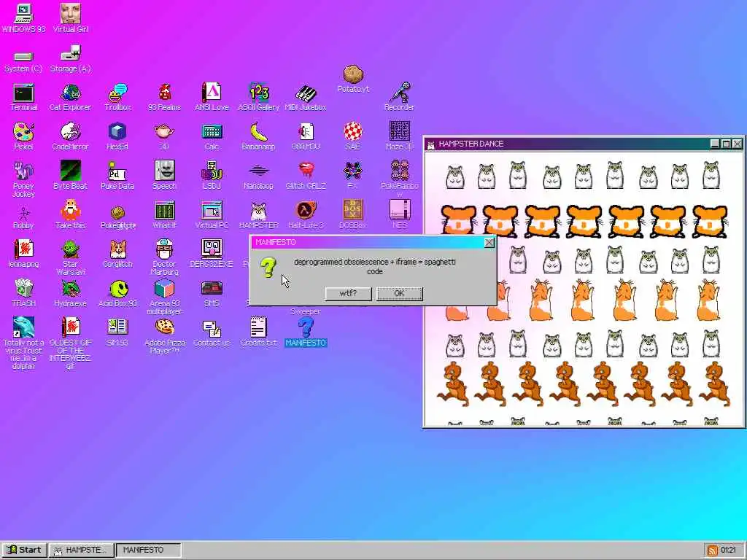Open the Maze 3D icon

point(399,136)
